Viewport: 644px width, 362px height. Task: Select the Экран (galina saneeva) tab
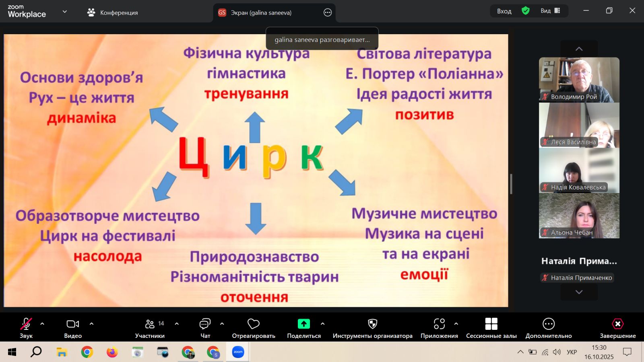(x=261, y=12)
